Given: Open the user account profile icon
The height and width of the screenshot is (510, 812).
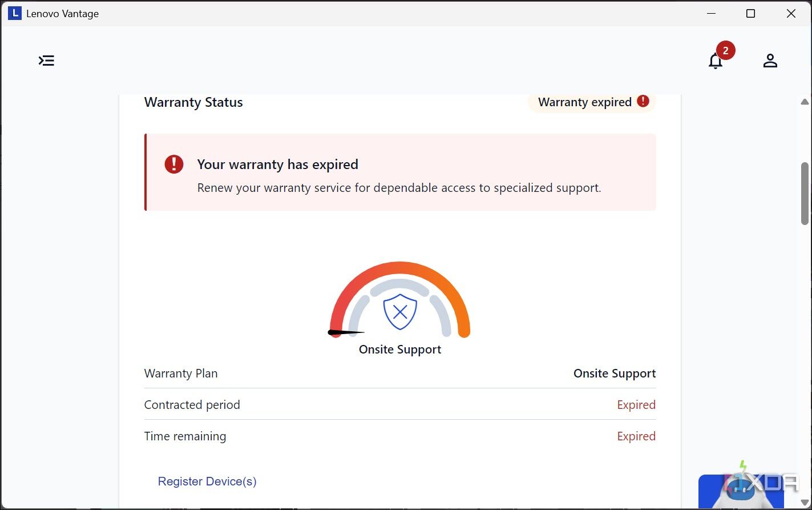Looking at the screenshot, I should pyautogui.click(x=770, y=61).
